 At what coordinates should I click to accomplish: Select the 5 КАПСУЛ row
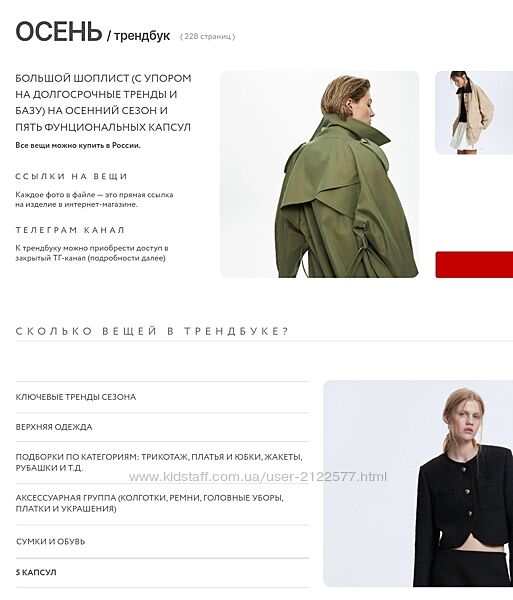pos(163,572)
